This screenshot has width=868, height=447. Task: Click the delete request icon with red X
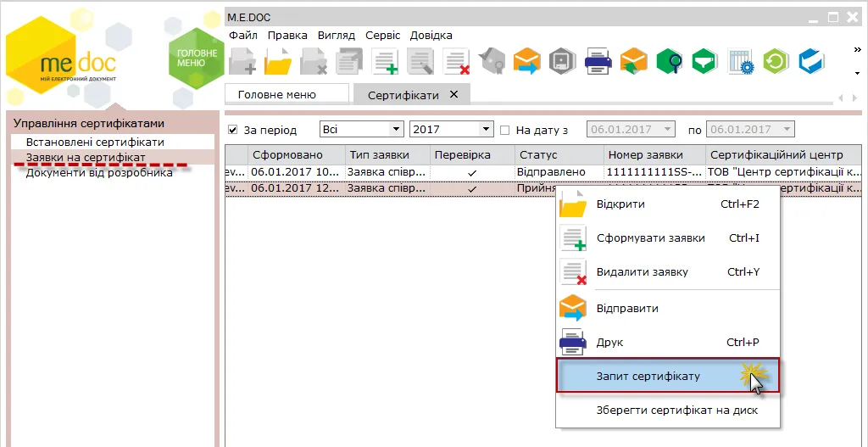pyautogui.click(x=457, y=61)
